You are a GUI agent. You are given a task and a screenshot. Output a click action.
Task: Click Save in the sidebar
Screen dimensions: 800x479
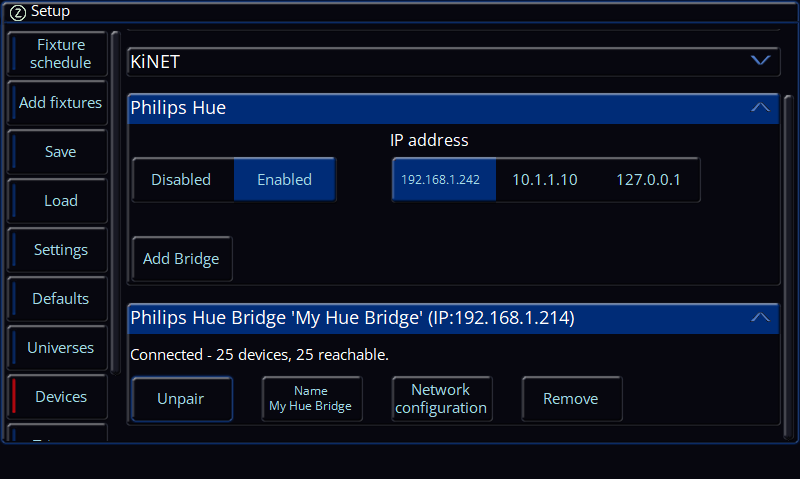pyautogui.click(x=58, y=152)
